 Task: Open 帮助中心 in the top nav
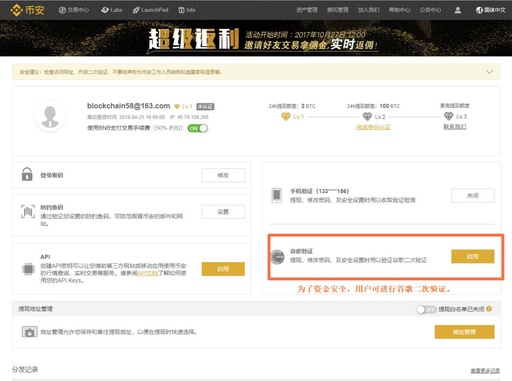399,10
